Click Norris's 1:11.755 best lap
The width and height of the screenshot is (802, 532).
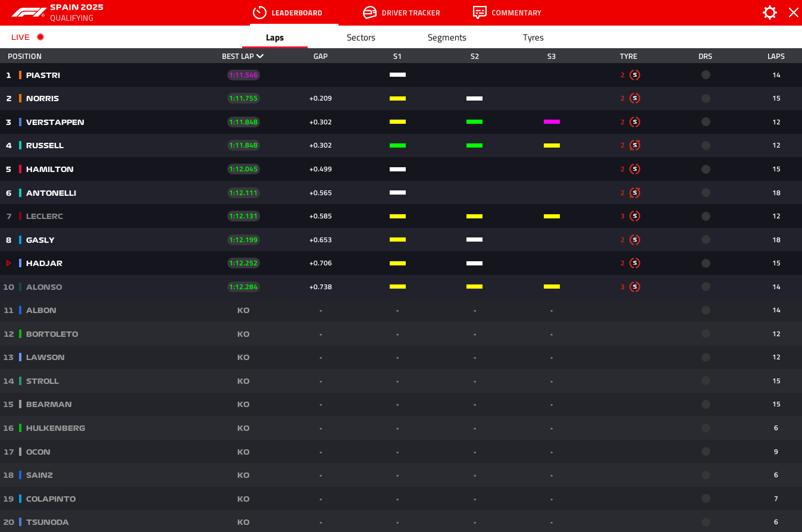pos(243,98)
